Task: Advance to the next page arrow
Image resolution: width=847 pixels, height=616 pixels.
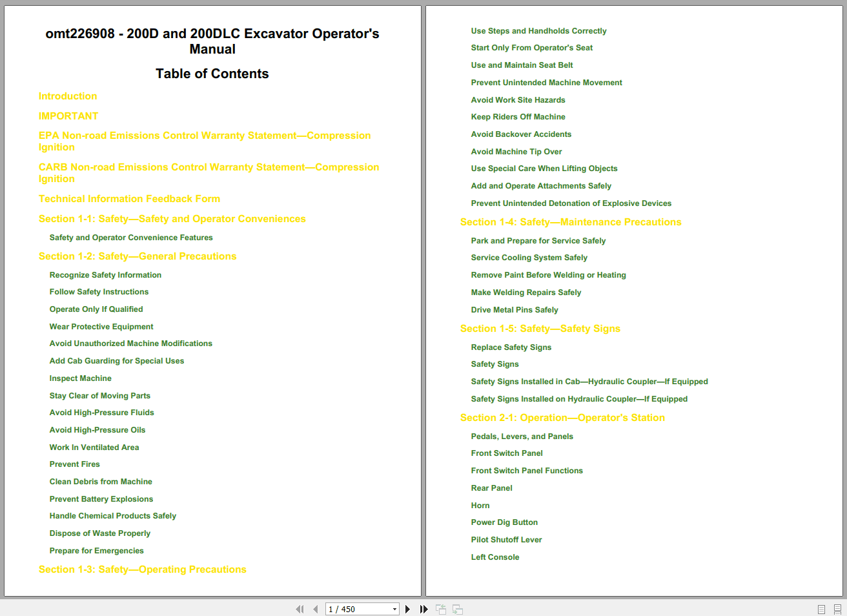Action: (x=407, y=609)
